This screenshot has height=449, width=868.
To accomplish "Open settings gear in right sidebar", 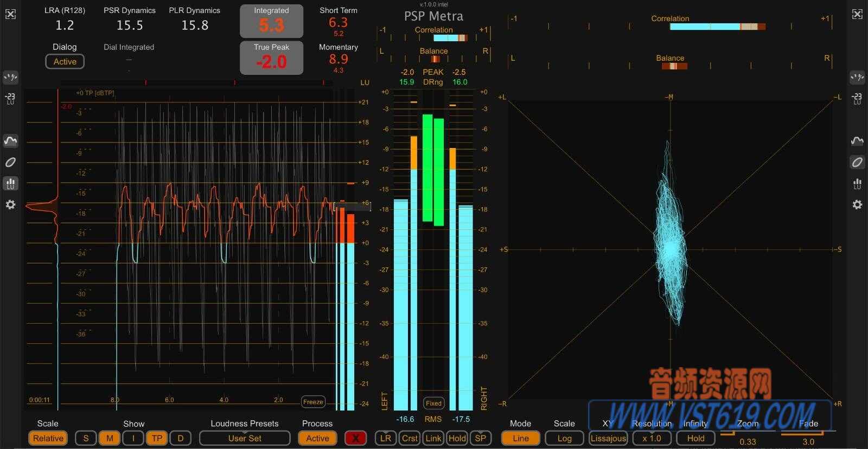I will [x=857, y=204].
